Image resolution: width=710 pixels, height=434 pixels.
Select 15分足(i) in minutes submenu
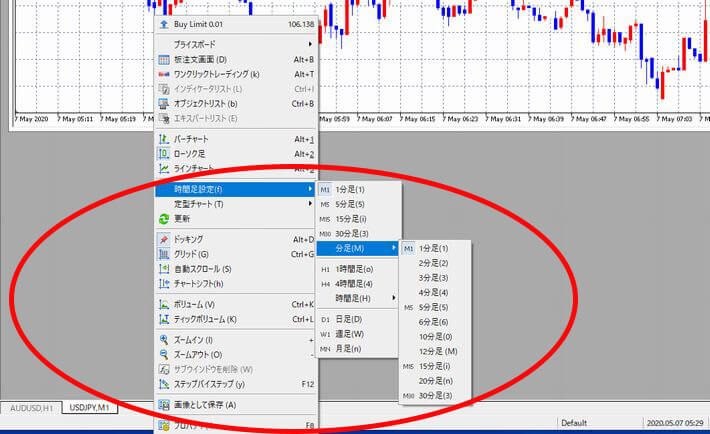pyautogui.click(x=434, y=366)
